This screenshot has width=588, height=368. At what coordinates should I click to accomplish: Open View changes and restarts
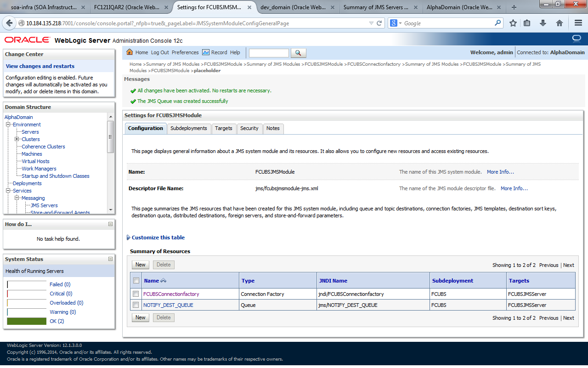pyautogui.click(x=40, y=66)
